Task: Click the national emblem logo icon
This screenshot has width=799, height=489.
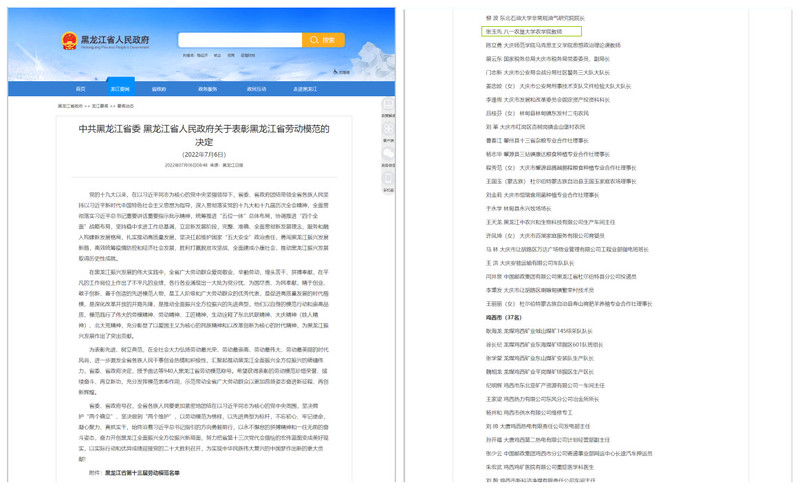Action: click(69, 41)
